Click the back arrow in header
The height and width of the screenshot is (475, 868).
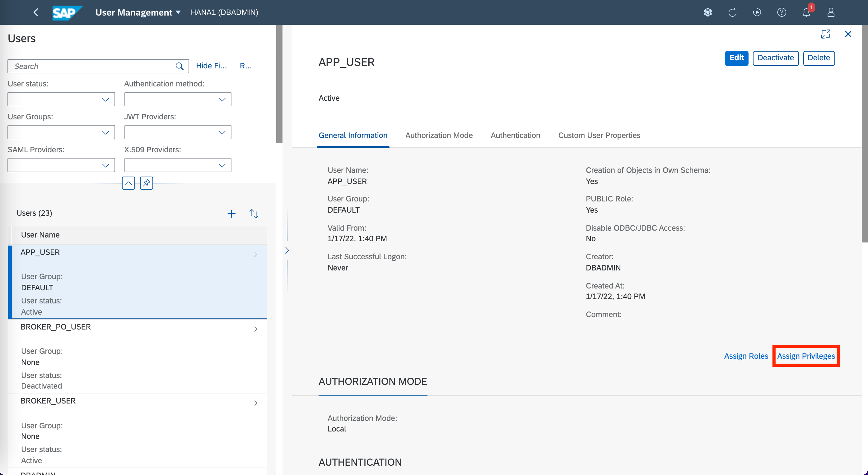tap(36, 12)
